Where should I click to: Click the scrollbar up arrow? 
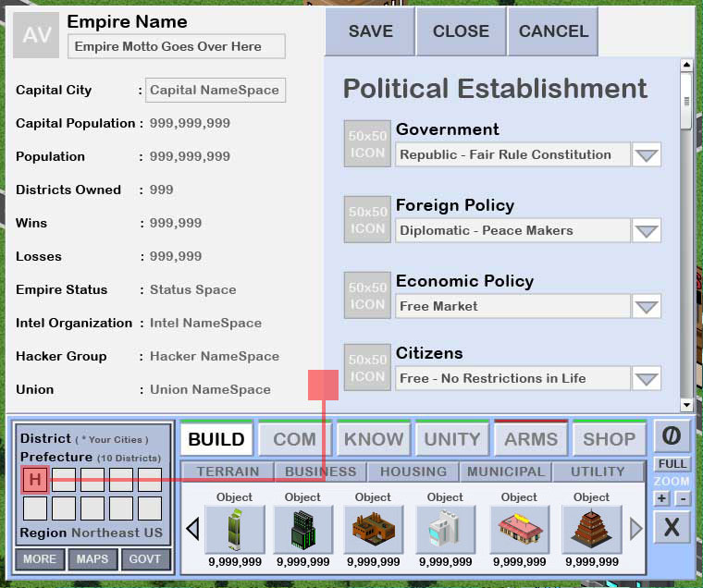click(x=686, y=65)
